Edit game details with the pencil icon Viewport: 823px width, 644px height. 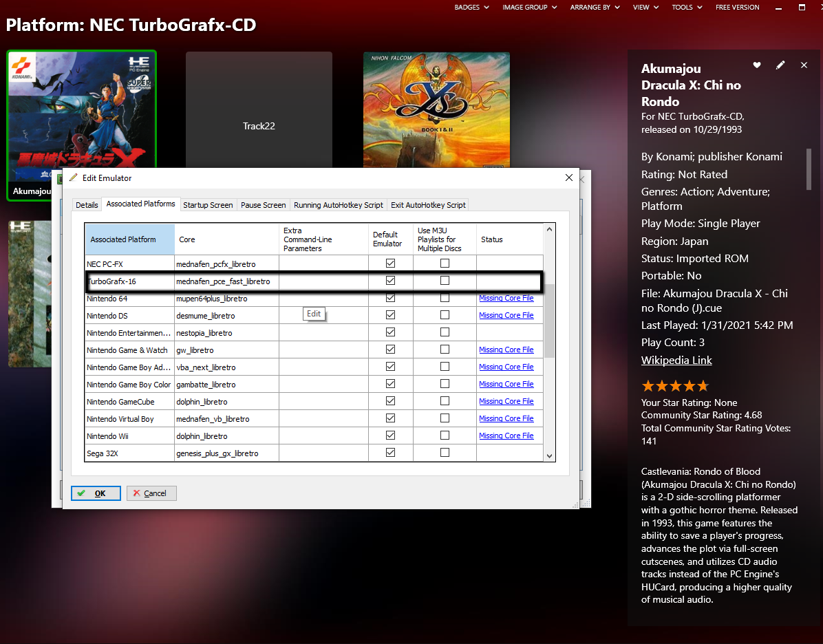pos(780,65)
